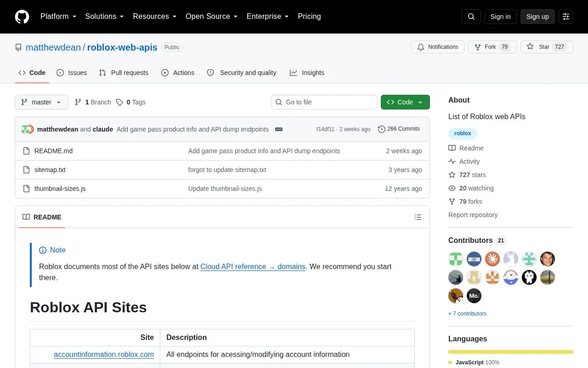Image resolution: width=588 pixels, height=368 pixels.
Task: Open the appearance settings icon
Action: (566, 17)
